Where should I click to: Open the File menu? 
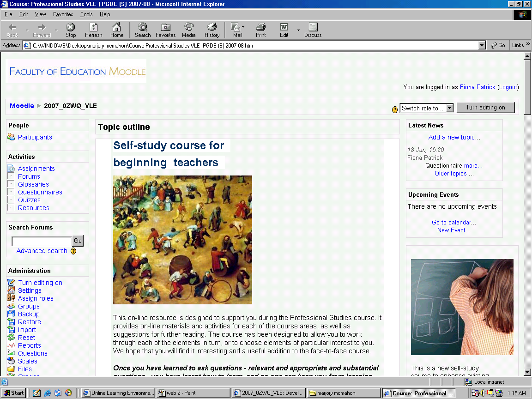coord(8,14)
